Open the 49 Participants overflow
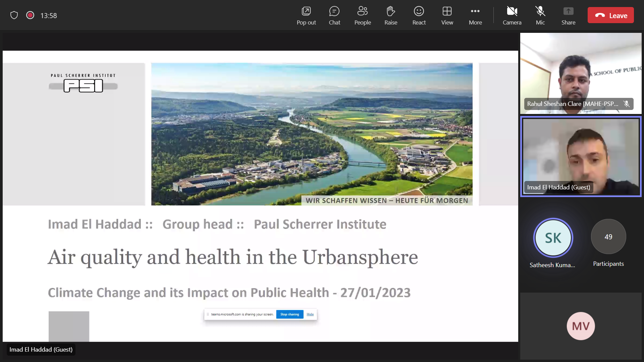The width and height of the screenshot is (644, 362). click(608, 237)
